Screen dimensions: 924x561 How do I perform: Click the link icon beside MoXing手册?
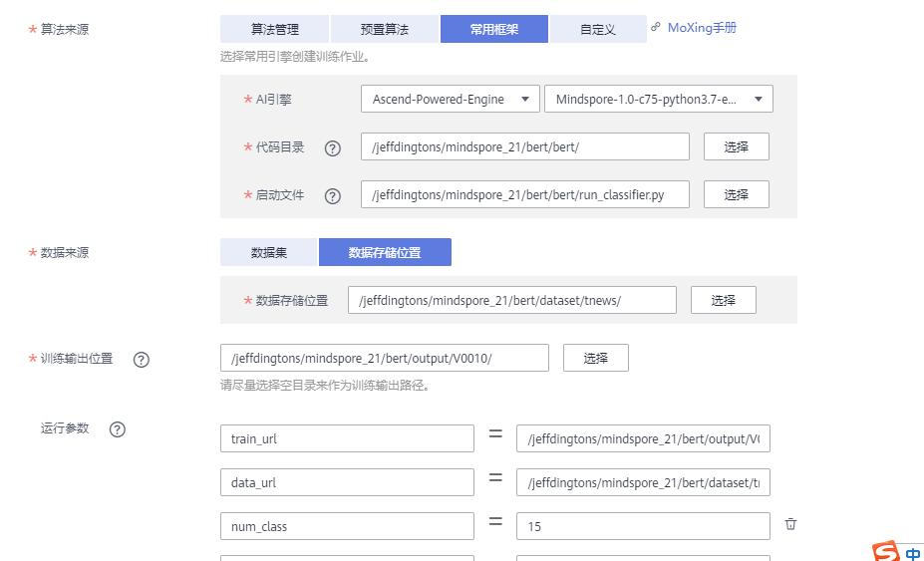coord(655,27)
